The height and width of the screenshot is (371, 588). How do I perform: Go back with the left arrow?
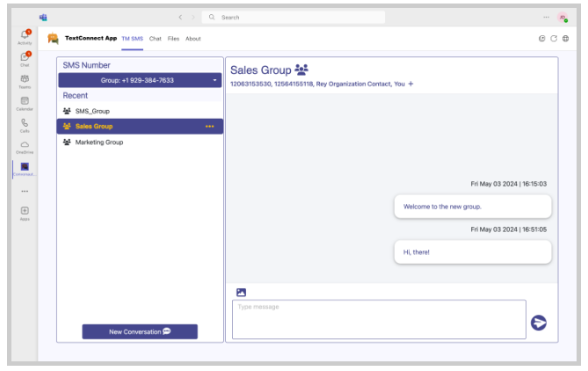180,18
